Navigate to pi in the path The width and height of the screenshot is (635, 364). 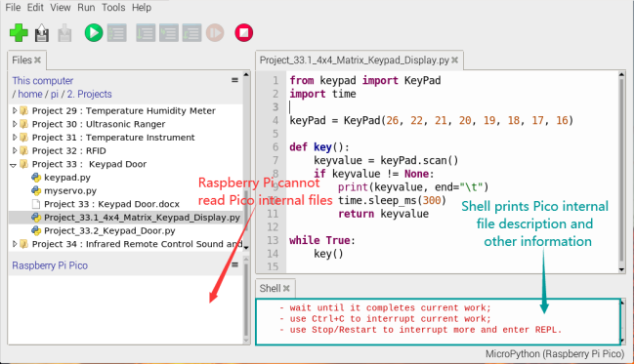55,94
